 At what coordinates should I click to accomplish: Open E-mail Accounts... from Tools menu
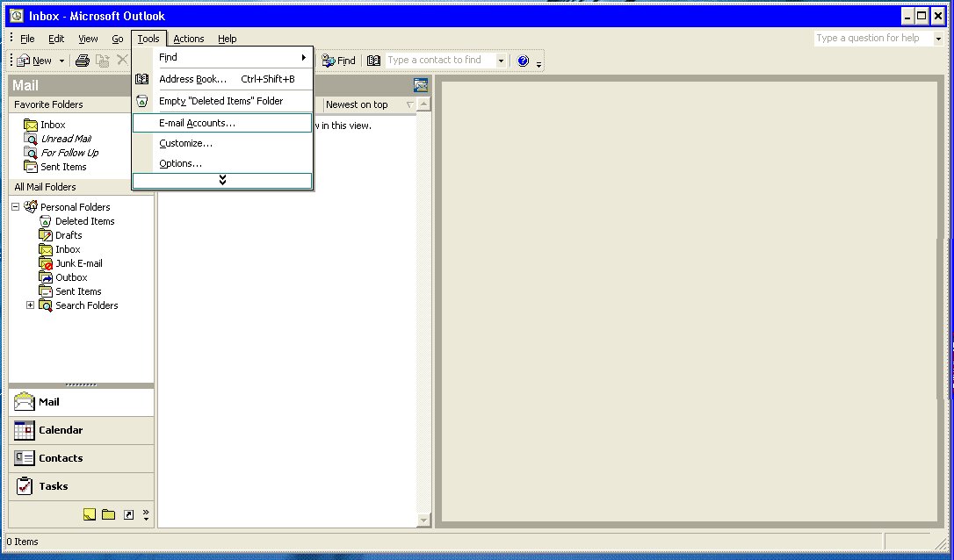coord(222,123)
